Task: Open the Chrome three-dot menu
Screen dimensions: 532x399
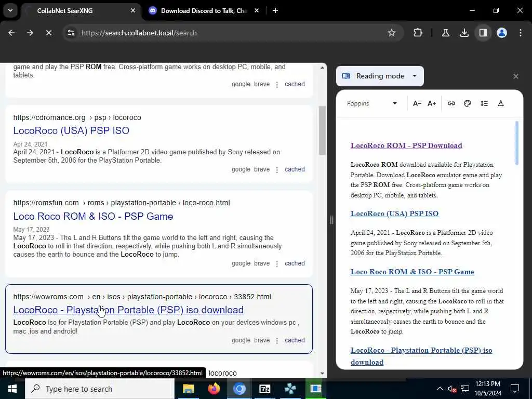Action: (x=521, y=33)
